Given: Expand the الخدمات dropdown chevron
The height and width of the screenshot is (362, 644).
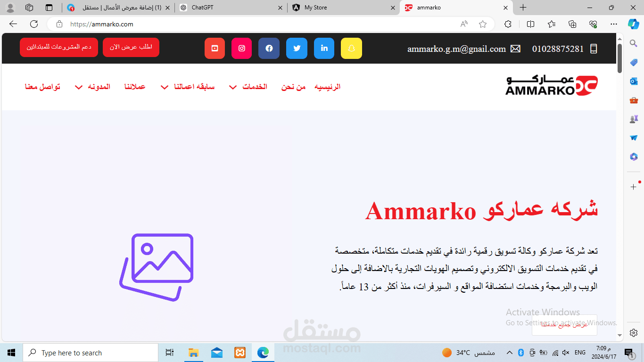Looking at the screenshot, I should (233, 87).
